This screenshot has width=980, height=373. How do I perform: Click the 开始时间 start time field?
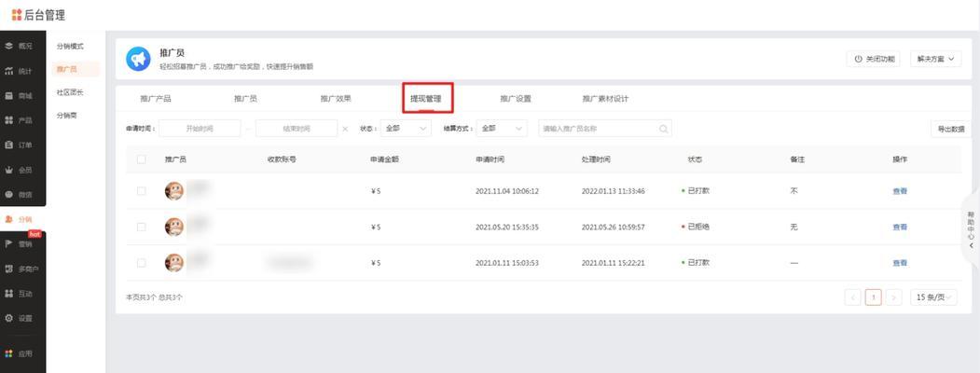point(200,129)
